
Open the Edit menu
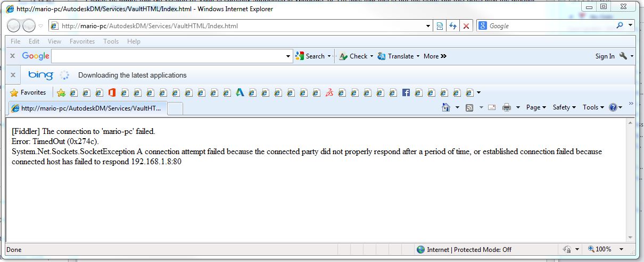[34, 41]
